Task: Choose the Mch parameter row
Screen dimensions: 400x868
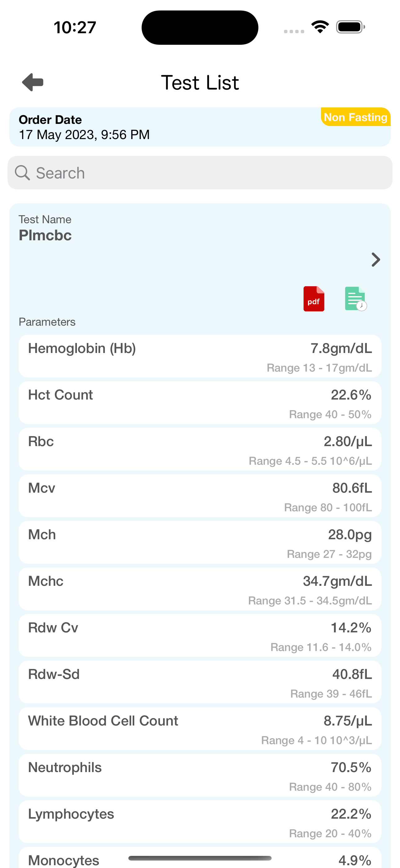Action: point(200,542)
